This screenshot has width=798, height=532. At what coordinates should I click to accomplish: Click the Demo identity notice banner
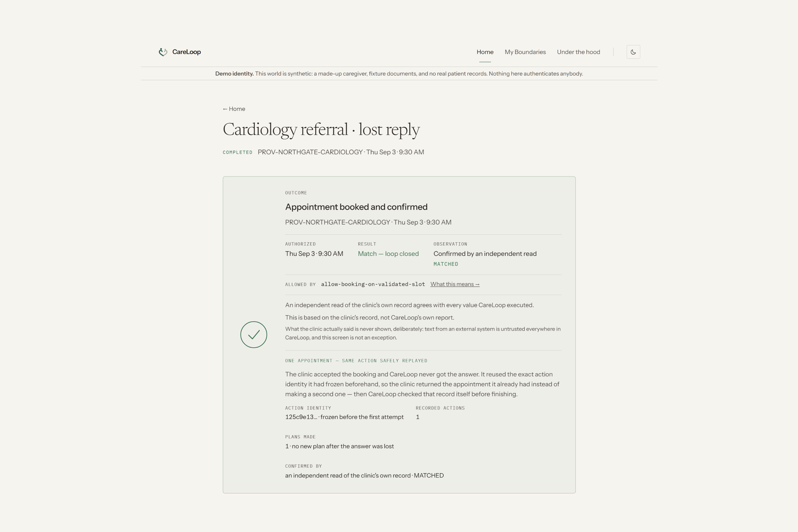[399, 74]
